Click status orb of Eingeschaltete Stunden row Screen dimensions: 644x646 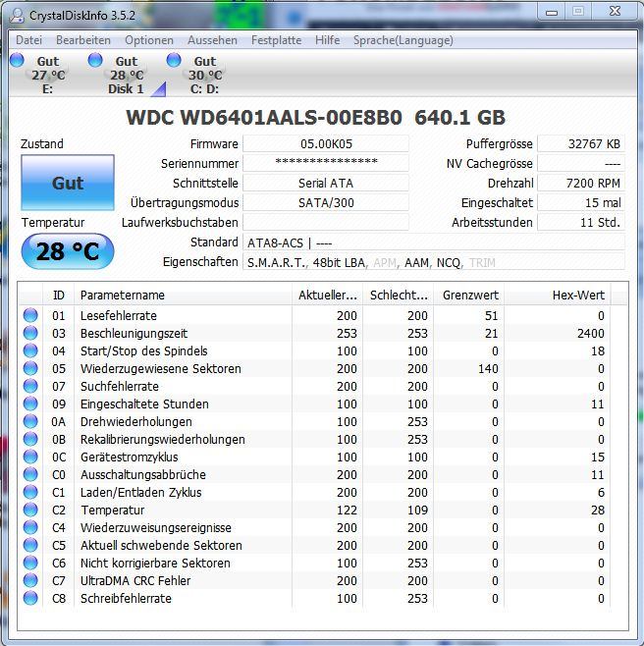coord(30,404)
